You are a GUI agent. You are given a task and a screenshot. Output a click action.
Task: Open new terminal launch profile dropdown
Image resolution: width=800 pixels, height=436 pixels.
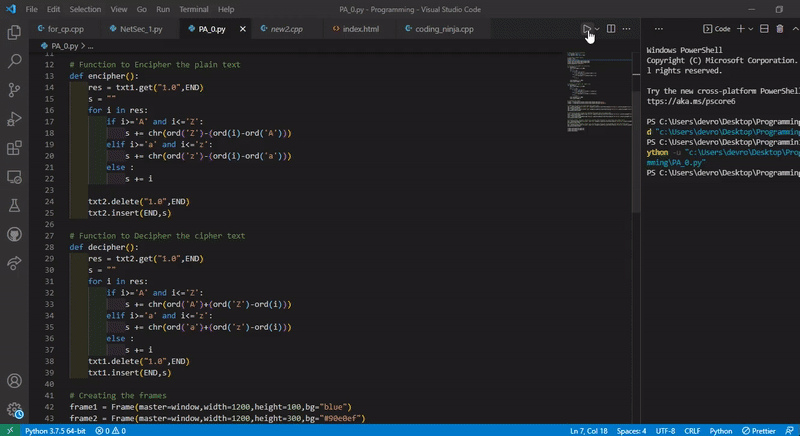[x=751, y=29]
